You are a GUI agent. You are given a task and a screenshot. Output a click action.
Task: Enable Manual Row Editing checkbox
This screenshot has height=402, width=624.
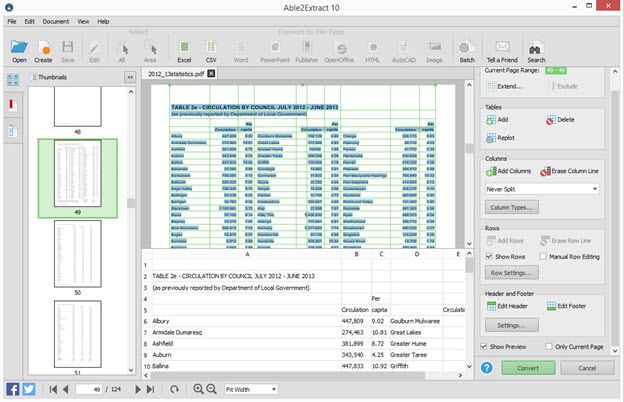pos(543,257)
